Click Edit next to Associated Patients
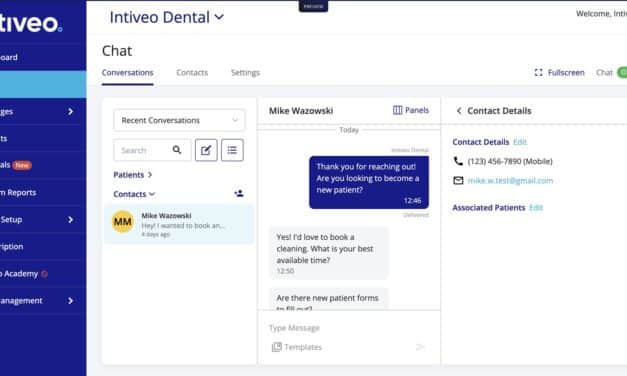Screen dimensions: 627x376 tap(536, 208)
